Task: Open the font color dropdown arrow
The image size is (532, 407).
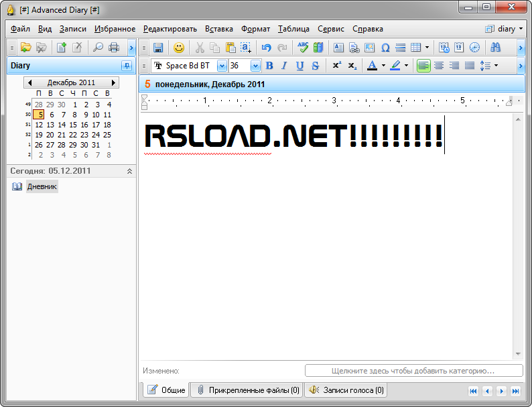Action: coord(383,66)
